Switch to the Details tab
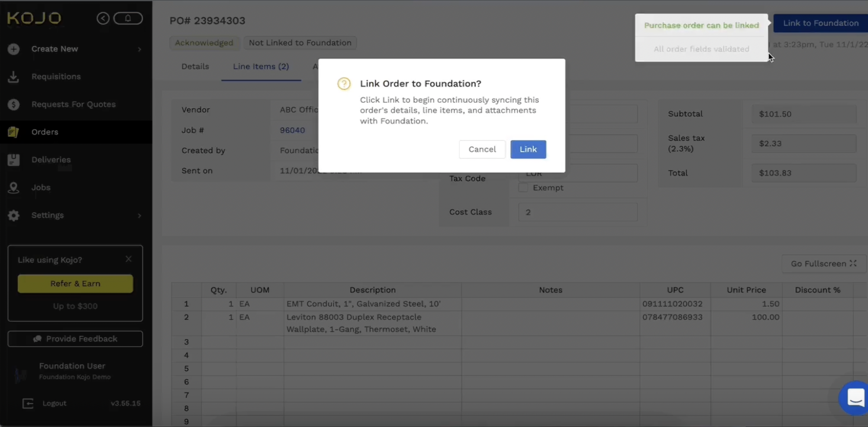Screen dimensions: 868x427 (x=195, y=67)
